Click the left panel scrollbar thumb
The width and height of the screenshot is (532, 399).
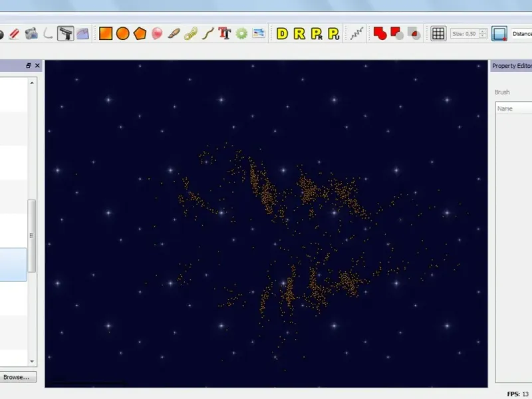[31, 235]
